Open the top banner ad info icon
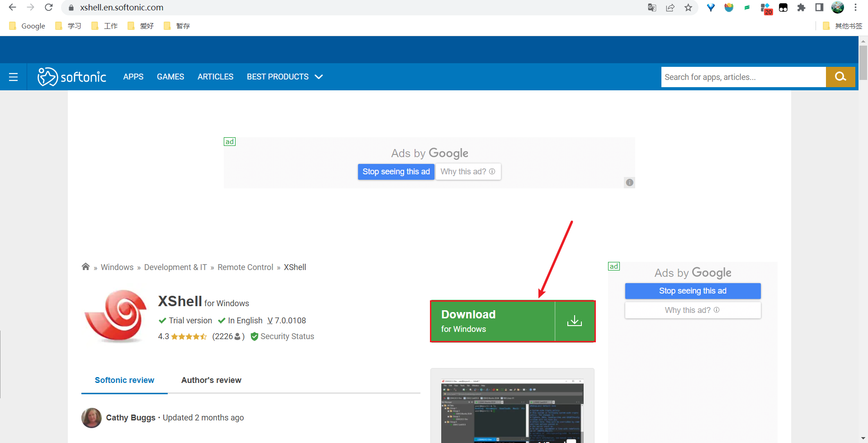The width and height of the screenshot is (868, 443). (x=630, y=182)
